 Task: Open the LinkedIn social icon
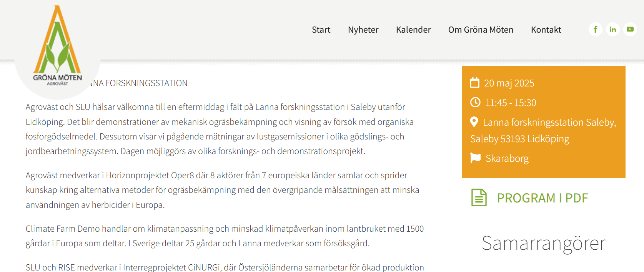[x=613, y=29]
